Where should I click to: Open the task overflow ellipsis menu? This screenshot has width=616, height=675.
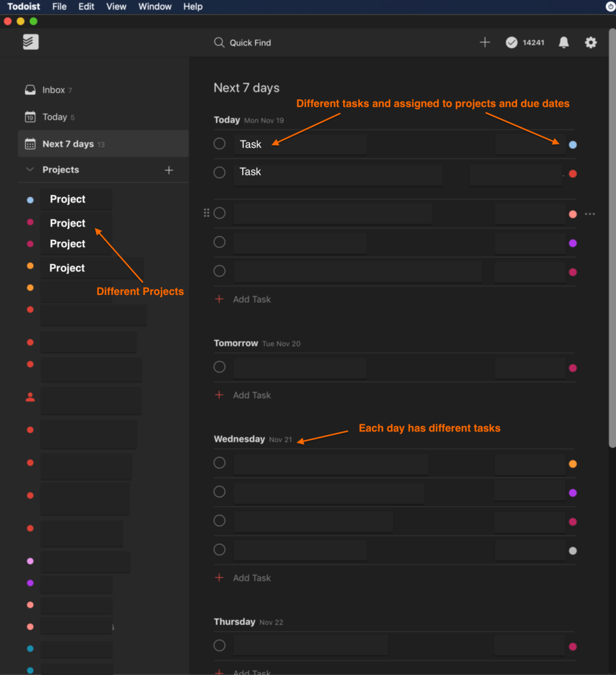(590, 213)
